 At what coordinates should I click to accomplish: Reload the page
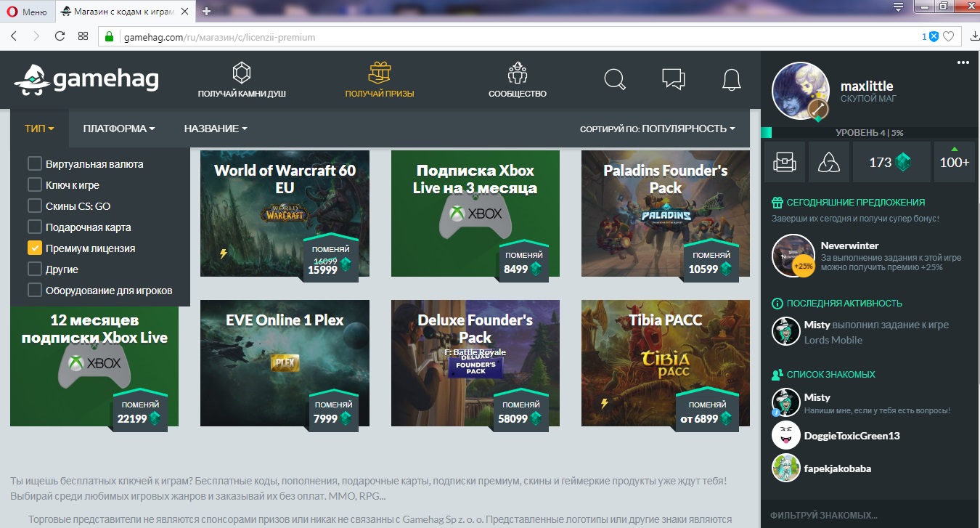pyautogui.click(x=60, y=36)
